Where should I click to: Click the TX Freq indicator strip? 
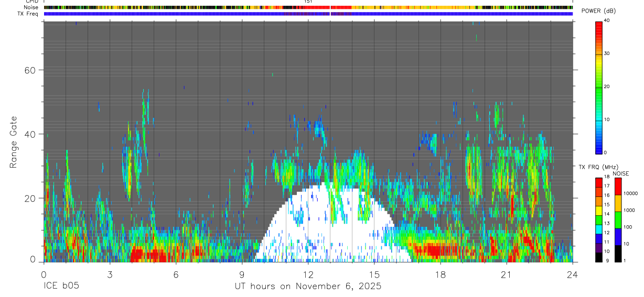coord(308,14)
